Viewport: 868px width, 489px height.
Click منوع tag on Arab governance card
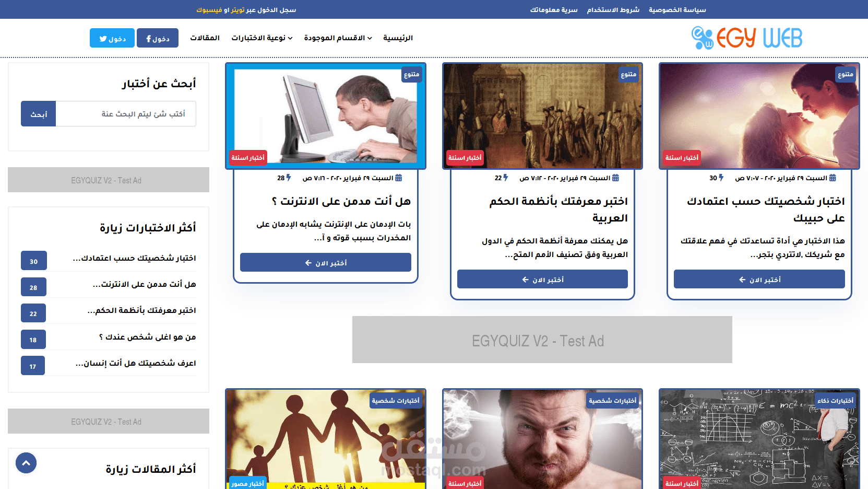628,74
